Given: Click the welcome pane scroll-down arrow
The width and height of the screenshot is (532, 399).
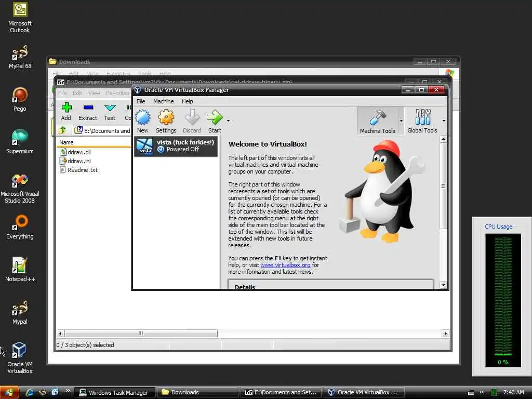Looking at the screenshot, I should pos(443,285).
